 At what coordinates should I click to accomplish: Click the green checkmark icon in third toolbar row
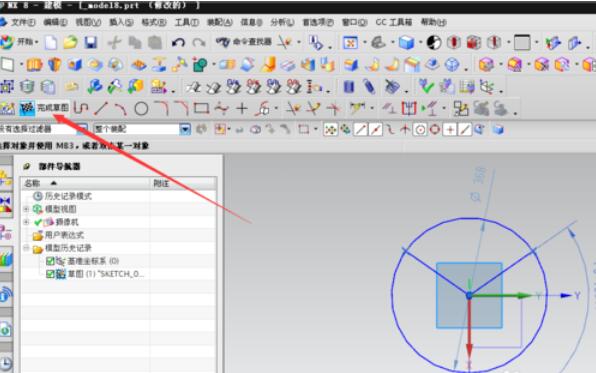click(x=426, y=87)
